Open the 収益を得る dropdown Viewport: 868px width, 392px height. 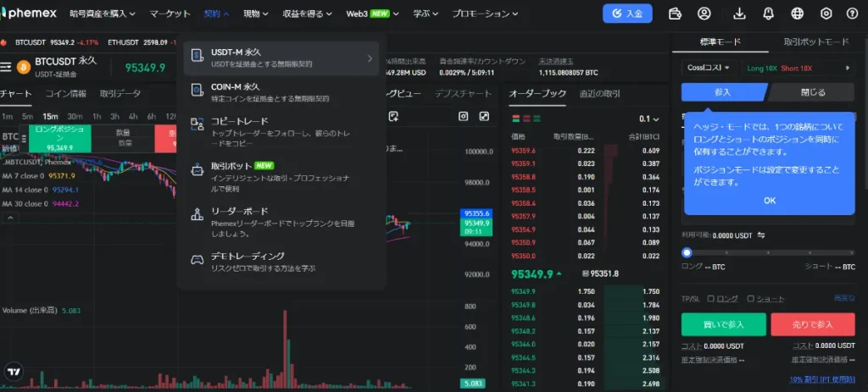307,14
